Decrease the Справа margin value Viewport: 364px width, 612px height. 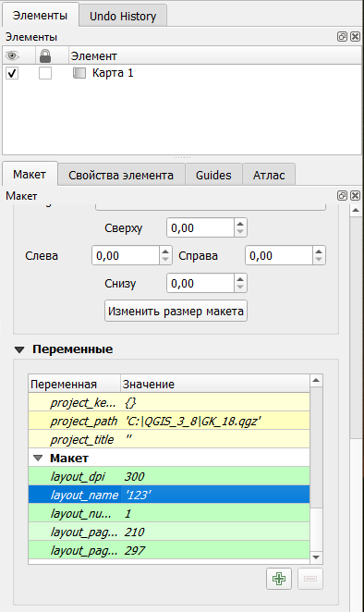click(319, 260)
